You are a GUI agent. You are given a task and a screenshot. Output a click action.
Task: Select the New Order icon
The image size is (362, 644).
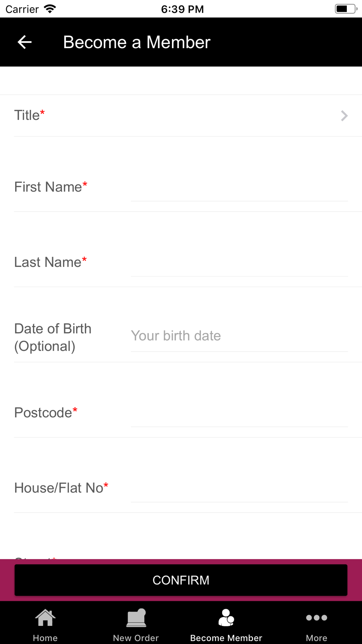(136, 618)
